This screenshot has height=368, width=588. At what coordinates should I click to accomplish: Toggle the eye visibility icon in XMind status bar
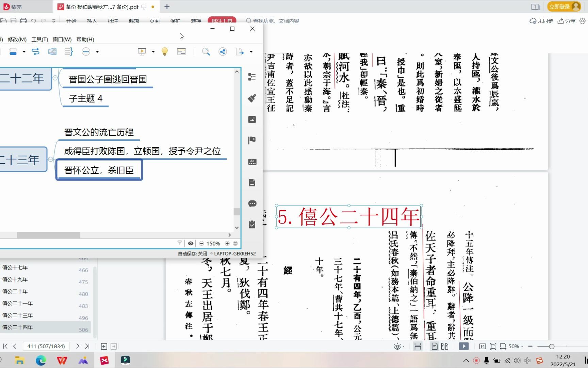(191, 243)
